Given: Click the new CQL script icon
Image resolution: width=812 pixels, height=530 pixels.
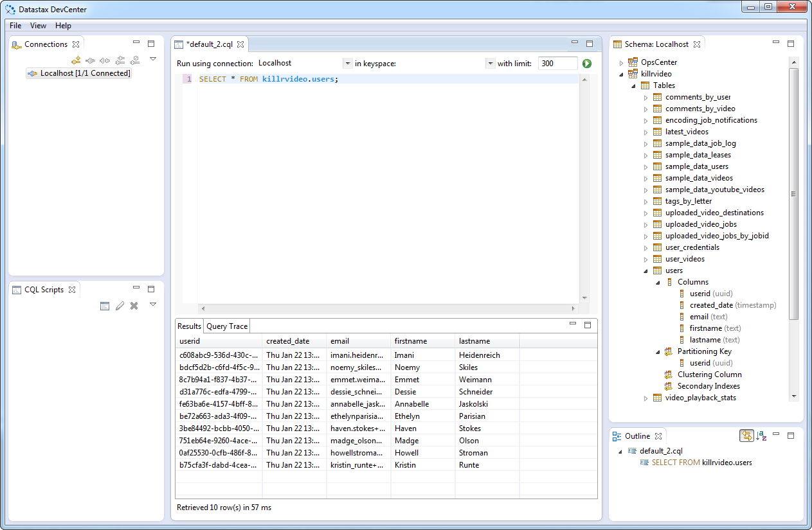Looking at the screenshot, I should [x=105, y=306].
